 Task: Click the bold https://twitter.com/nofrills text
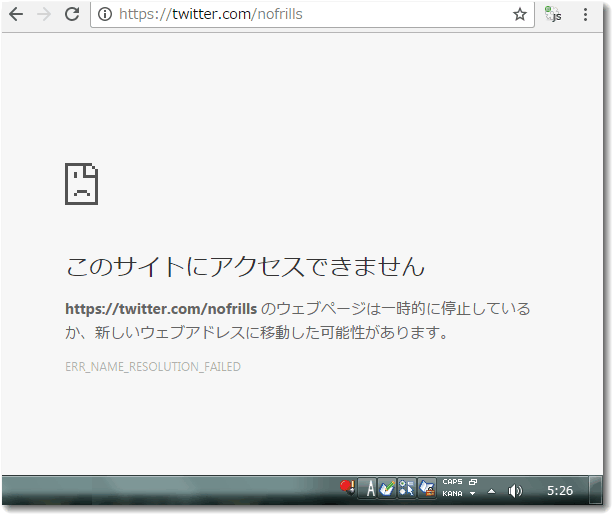[x=161, y=309]
